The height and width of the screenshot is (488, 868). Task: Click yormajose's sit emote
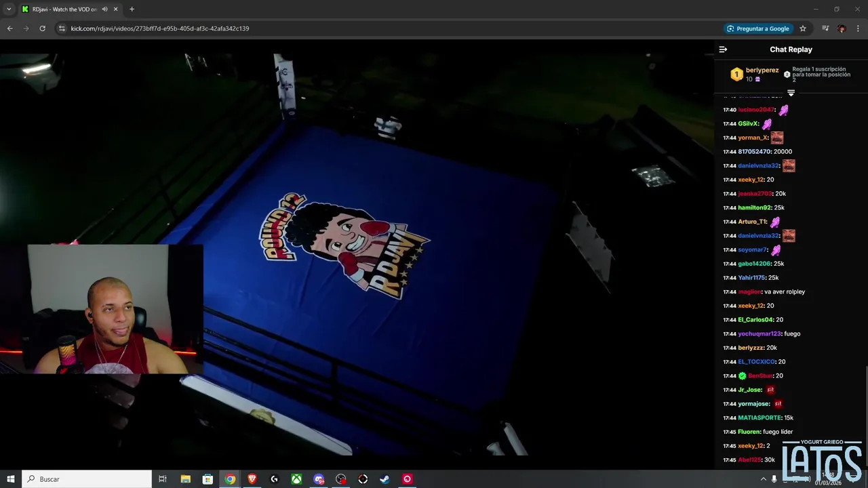pyautogui.click(x=778, y=404)
